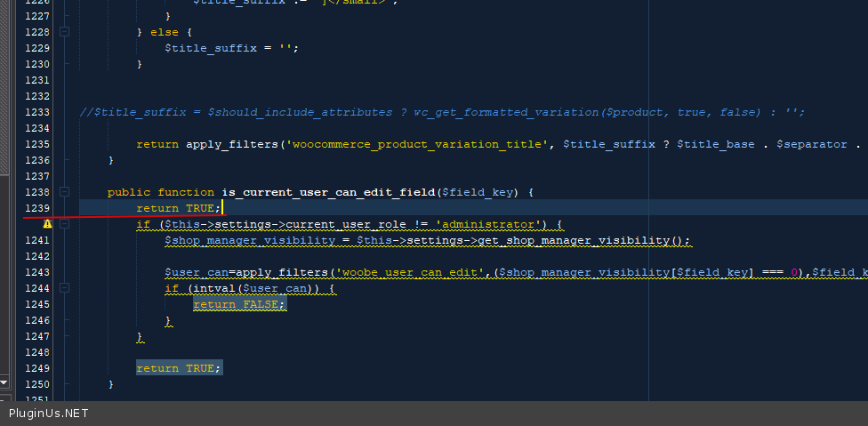Click the vertical scrollbar track on left edge
Image resolution: width=868 pixels, height=426 pixels.
coord(4,267)
